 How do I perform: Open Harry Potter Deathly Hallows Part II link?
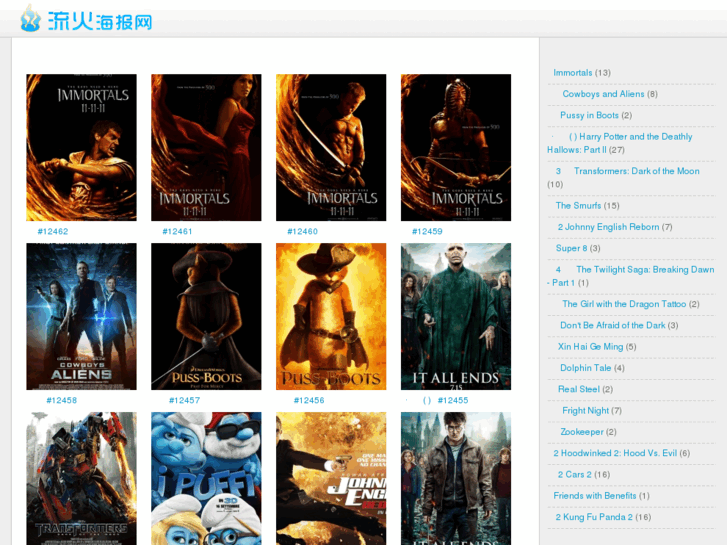click(x=619, y=143)
